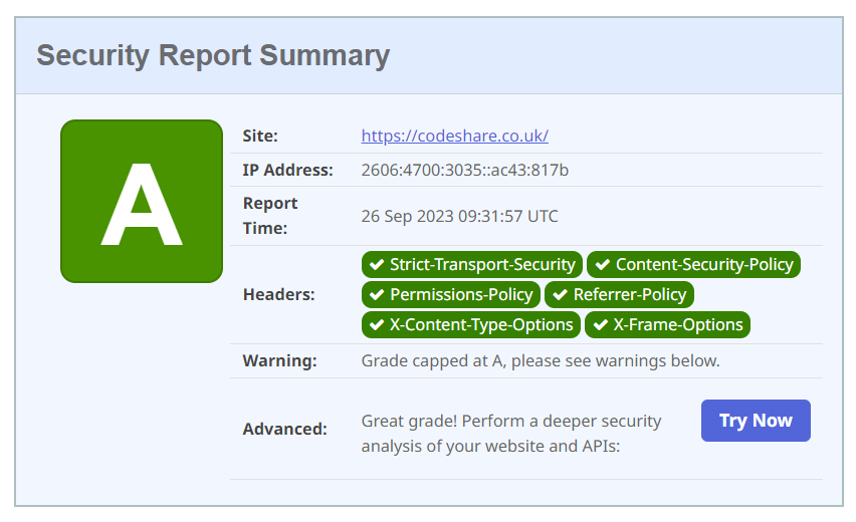Viewport: 856px width, 522px height.
Task: Open the codeshare.co.uk site link
Action: (x=454, y=136)
